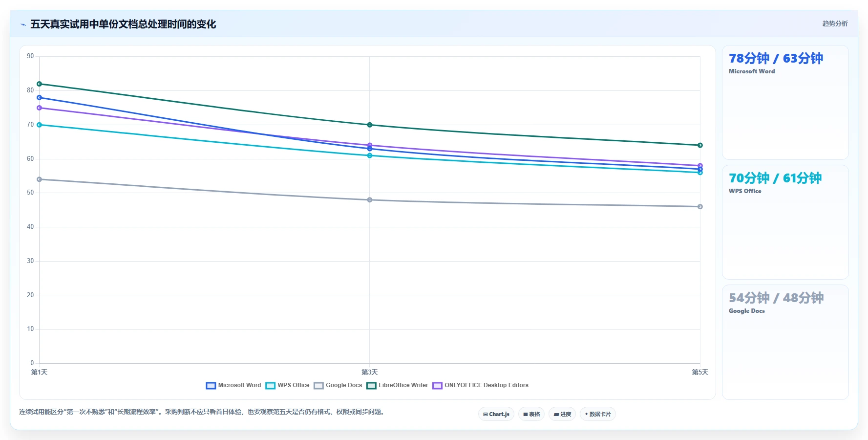Select the LibreOffice Writer day 5 data point
This screenshot has width=868, height=440.
[x=700, y=145]
